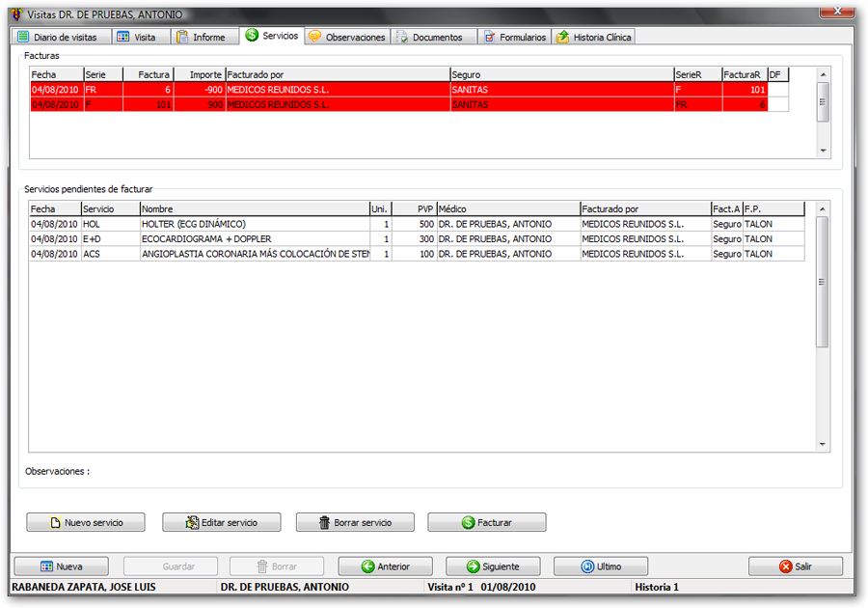Open the Observaciones tab
The image size is (868, 608).
346,37
